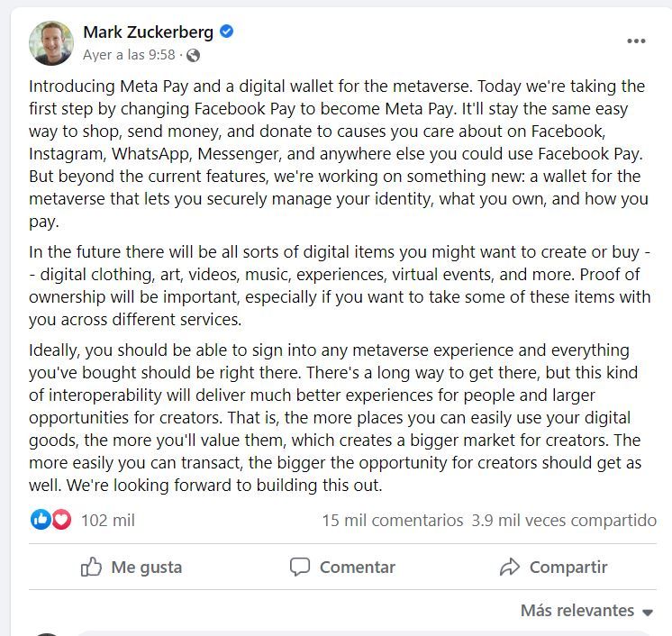The width and height of the screenshot is (672, 636).
Task: Click the red heart reaction icon
Action: click(x=61, y=520)
